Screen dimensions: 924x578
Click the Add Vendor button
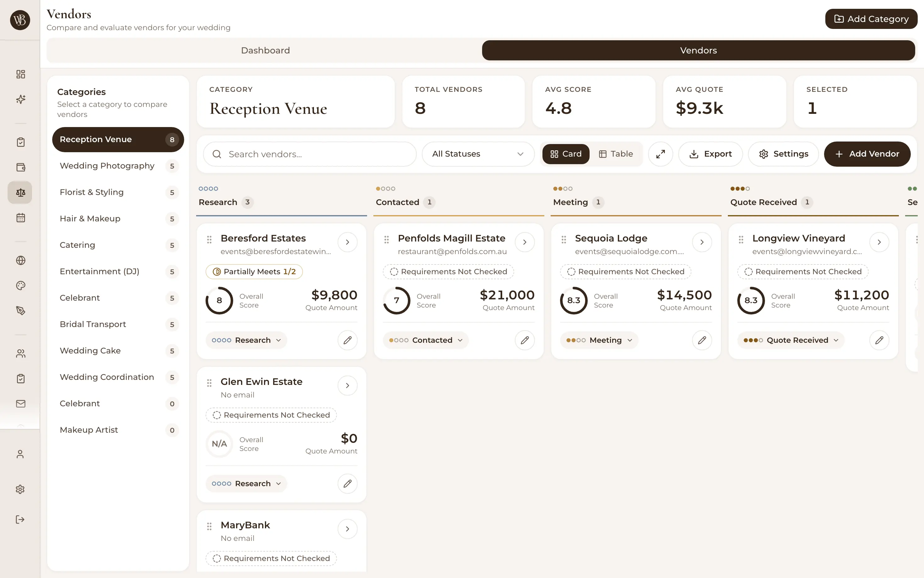coord(867,154)
